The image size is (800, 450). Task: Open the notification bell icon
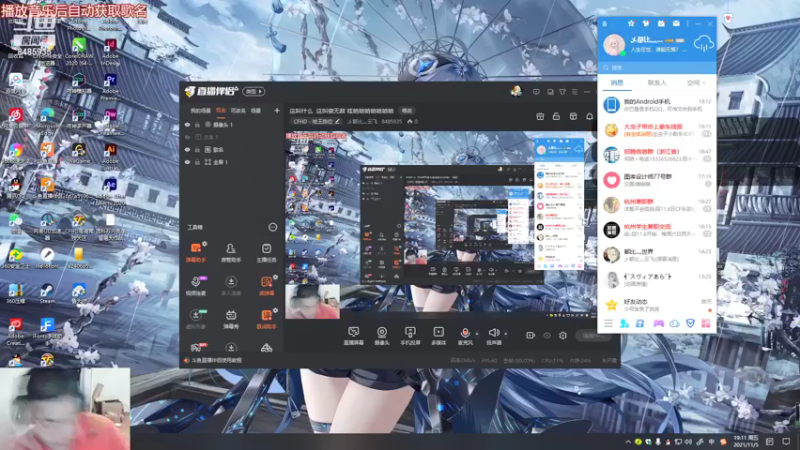click(589, 117)
